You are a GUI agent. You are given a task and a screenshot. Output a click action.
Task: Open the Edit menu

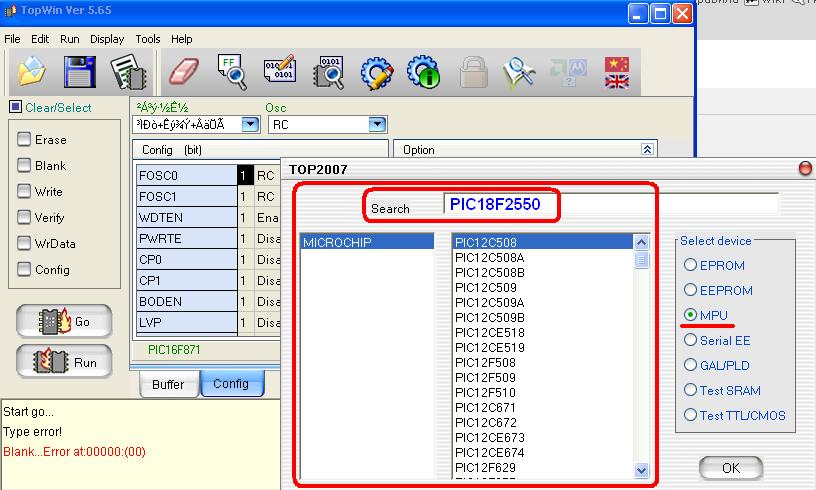(x=40, y=39)
